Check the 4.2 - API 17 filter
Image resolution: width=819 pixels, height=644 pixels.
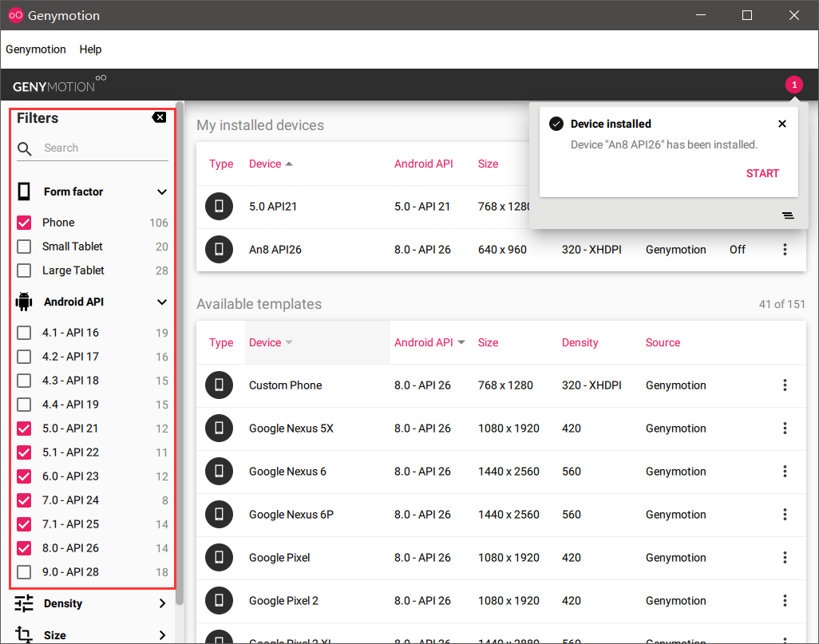pos(24,357)
